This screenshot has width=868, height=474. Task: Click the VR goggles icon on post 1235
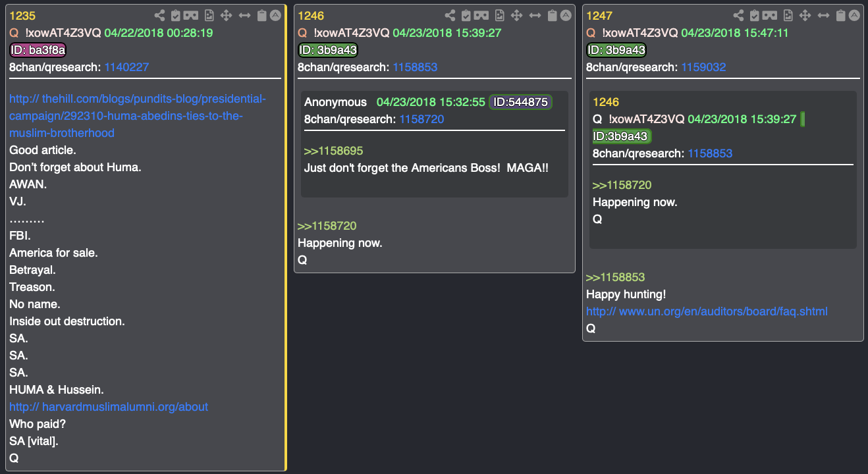point(191,15)
